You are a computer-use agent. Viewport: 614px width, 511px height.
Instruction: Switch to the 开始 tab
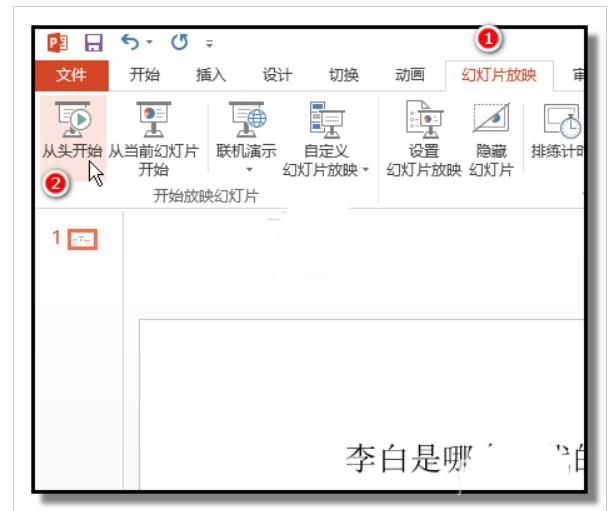click(x=144, y=74)
